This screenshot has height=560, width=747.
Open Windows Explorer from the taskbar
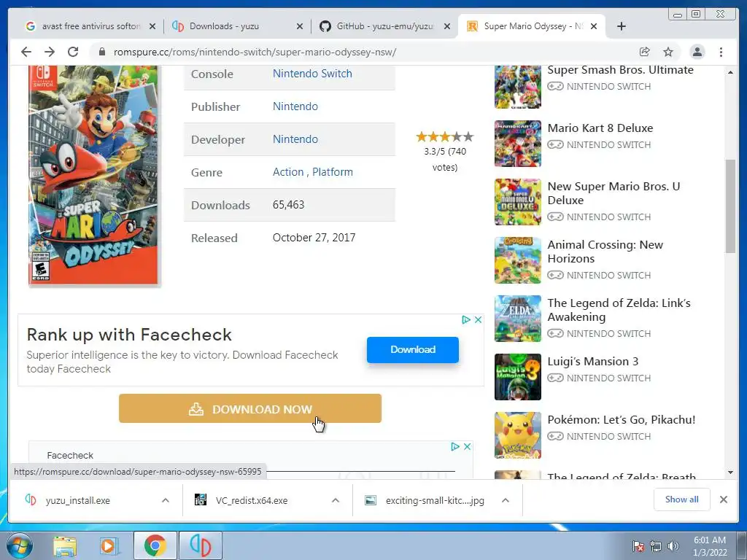click(x=65, y=545)
